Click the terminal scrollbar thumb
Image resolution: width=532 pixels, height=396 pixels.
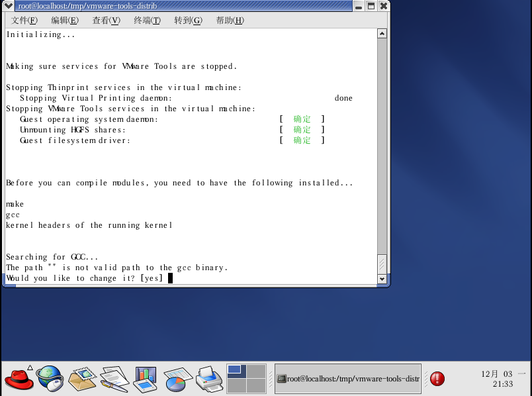click(x=382, y=264)
